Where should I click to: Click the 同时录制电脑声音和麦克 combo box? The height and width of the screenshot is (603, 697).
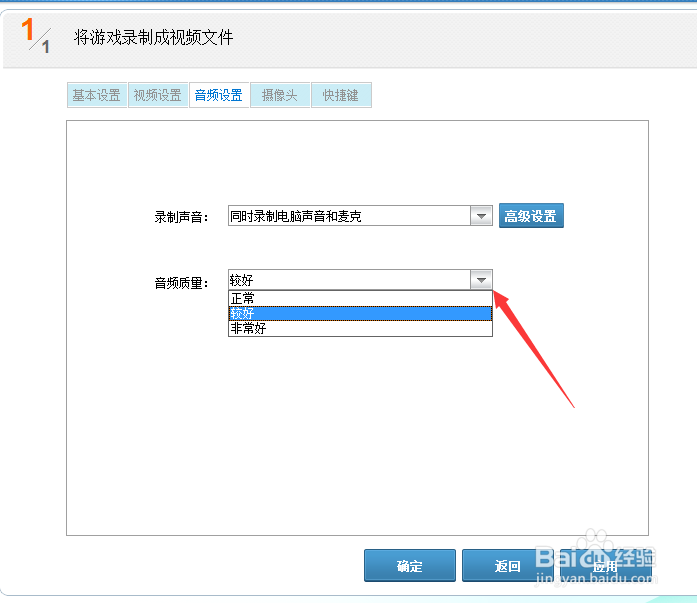coord(360,216)
